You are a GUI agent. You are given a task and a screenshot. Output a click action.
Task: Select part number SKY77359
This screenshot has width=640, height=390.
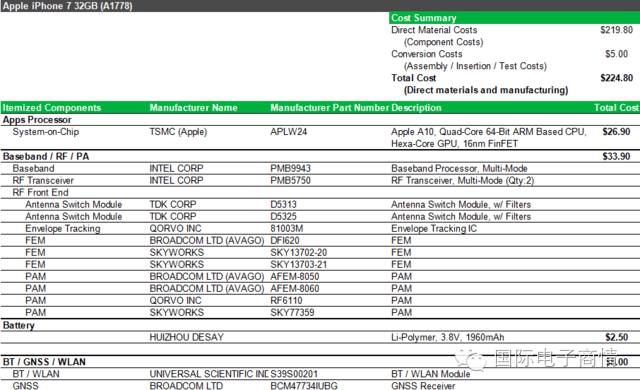(292, 312)
